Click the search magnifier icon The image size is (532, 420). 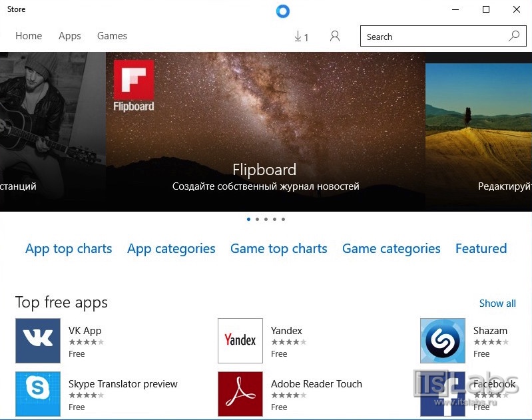(514, 36)
